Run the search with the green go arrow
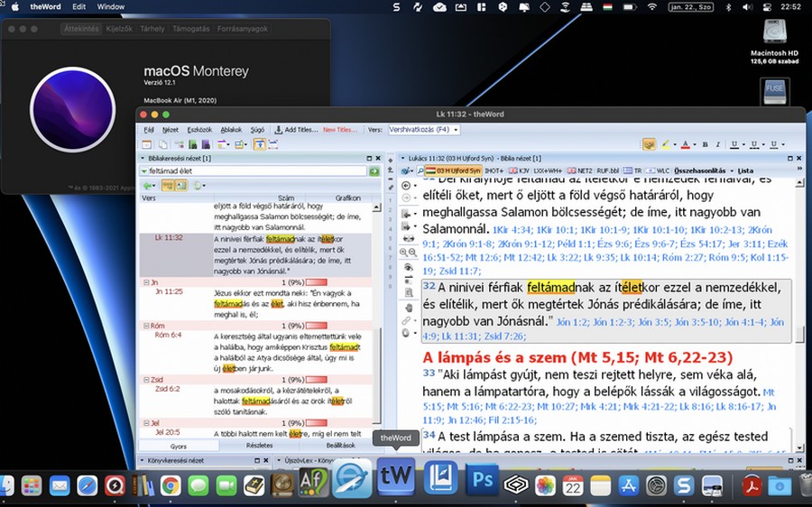The image size is (812, 507). 374,171
